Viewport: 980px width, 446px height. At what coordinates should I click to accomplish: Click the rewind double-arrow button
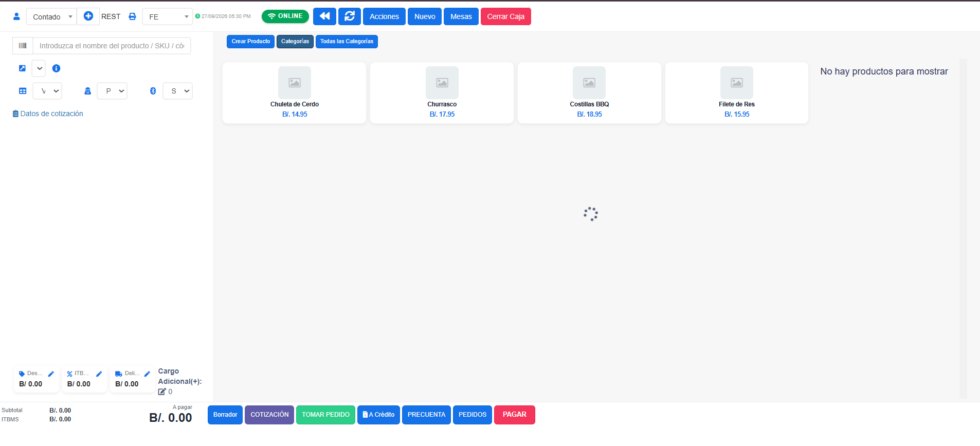point(324,16)
